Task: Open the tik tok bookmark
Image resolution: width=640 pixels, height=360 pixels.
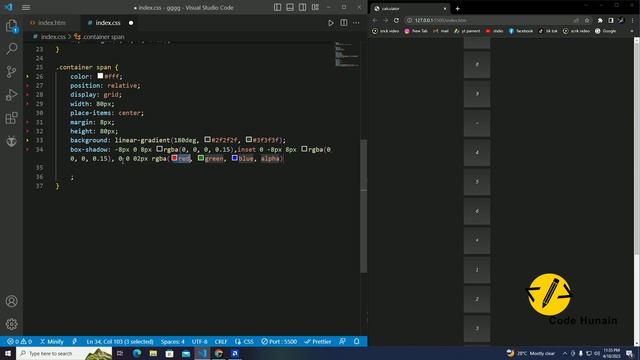Action: 548,31
